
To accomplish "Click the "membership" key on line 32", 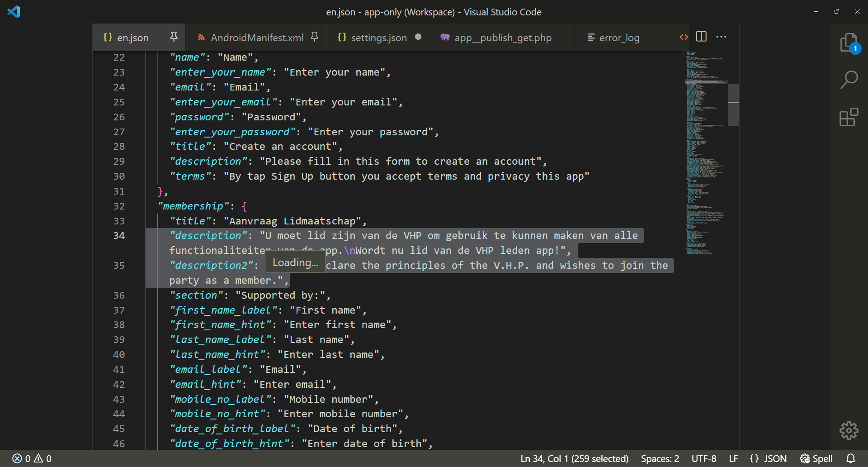I will pyautogui.click(x=193, y=206).
